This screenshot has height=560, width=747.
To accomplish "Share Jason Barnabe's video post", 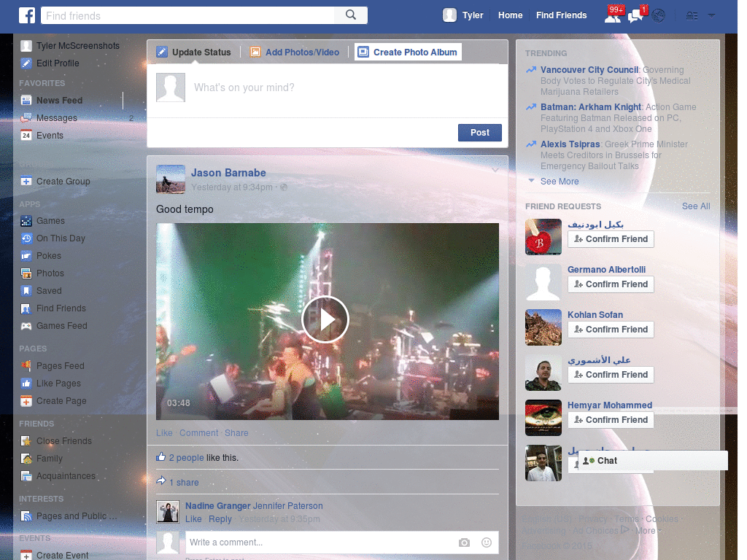I will coord(236,433).
